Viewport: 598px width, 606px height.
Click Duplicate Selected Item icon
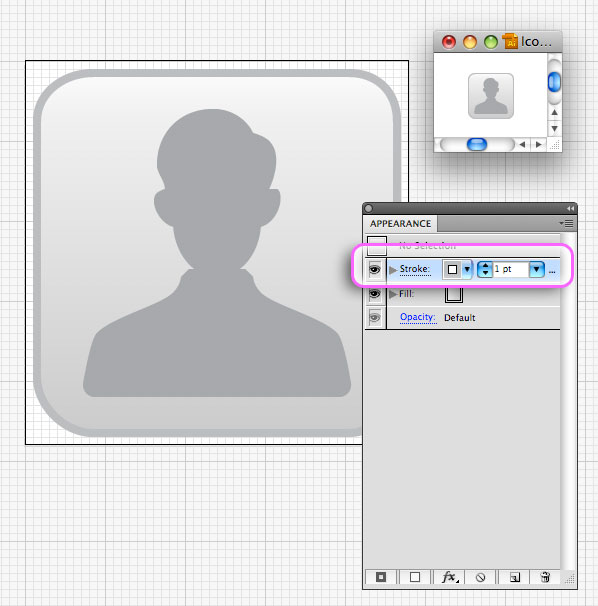(515, 577)
